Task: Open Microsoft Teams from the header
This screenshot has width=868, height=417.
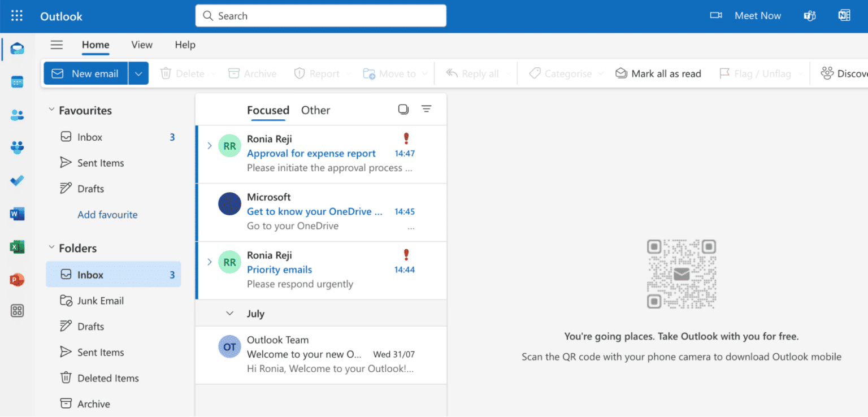Action: pos(810,15)
